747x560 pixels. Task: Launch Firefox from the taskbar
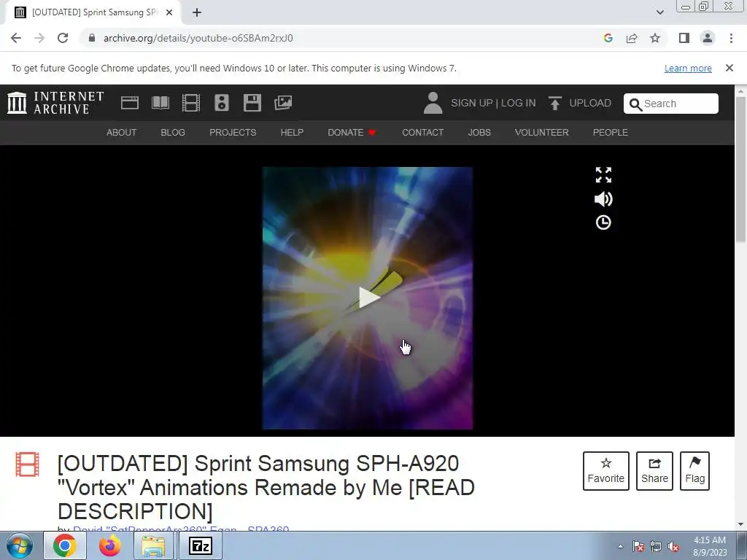pos(109,545)
